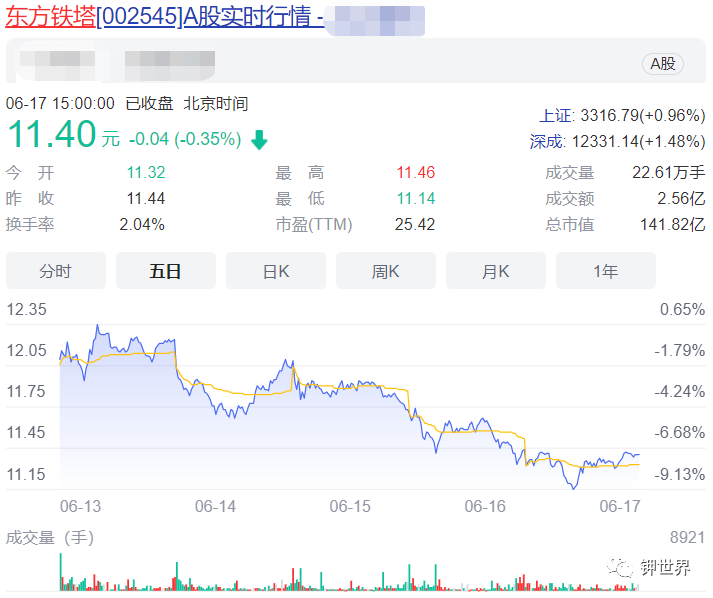Click the 昨收 value 11.44
The image size is (713, 598).
pos(146,199)
